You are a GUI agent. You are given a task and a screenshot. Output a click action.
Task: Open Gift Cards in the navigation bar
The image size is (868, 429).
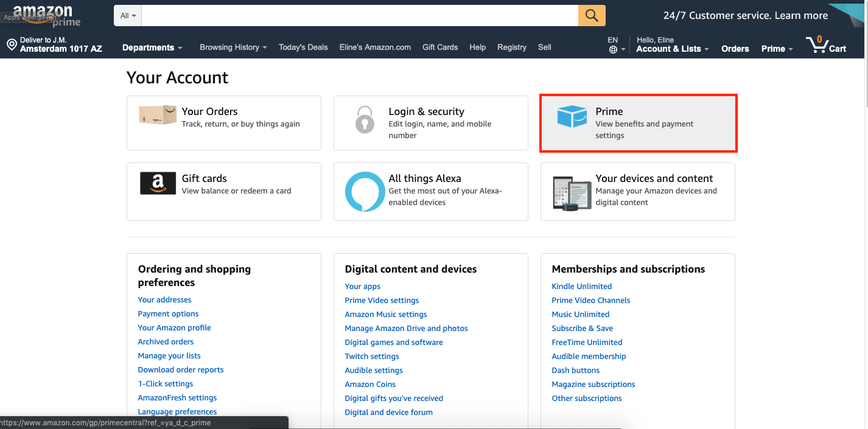point(440,47)
